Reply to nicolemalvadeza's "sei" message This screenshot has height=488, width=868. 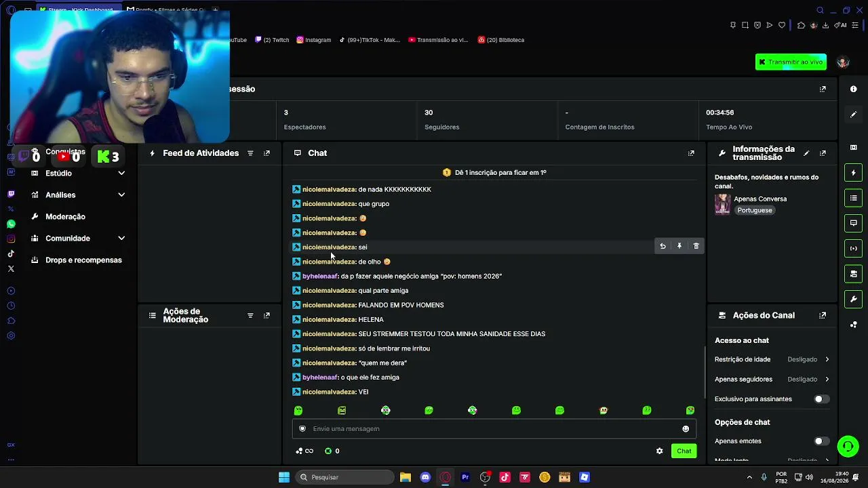[663, 246]
